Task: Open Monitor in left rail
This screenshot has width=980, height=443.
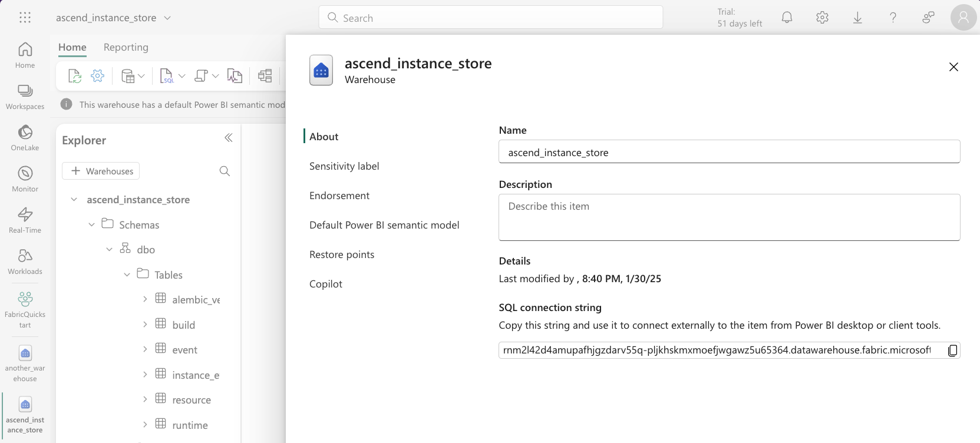Action: click(x=25, y=179)
